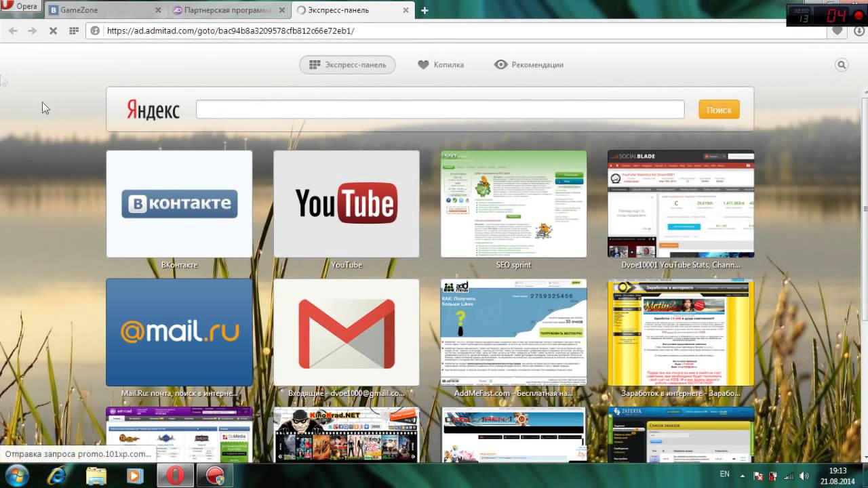Viewport: 868px width, 488px height.
Task: Click the AddMeFast.com tile caption
Action: click(513, 393)
